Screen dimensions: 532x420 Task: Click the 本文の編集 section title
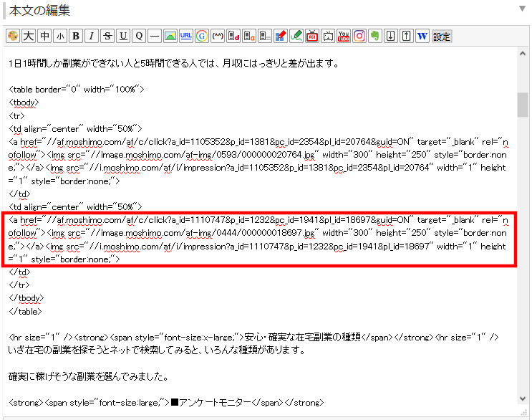(x=39, y=11)
